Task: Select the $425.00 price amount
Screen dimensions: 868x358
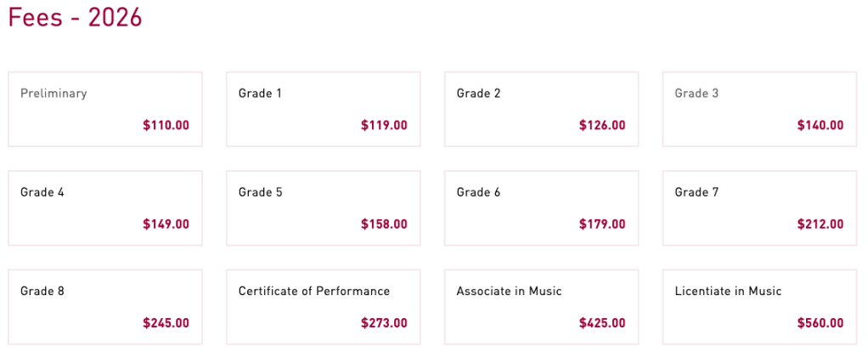Action: coord(602,323)
